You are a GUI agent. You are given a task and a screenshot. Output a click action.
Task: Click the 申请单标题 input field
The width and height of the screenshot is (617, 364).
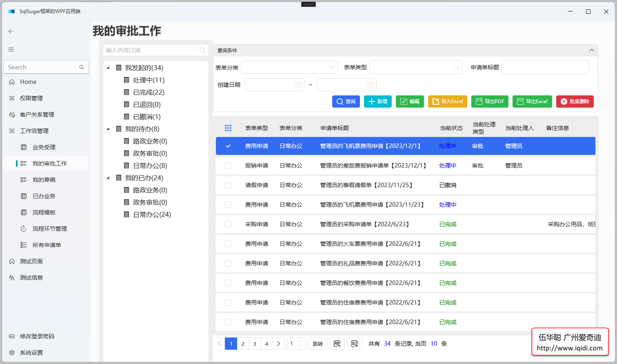pyautogui.click(x=545, y=67)
